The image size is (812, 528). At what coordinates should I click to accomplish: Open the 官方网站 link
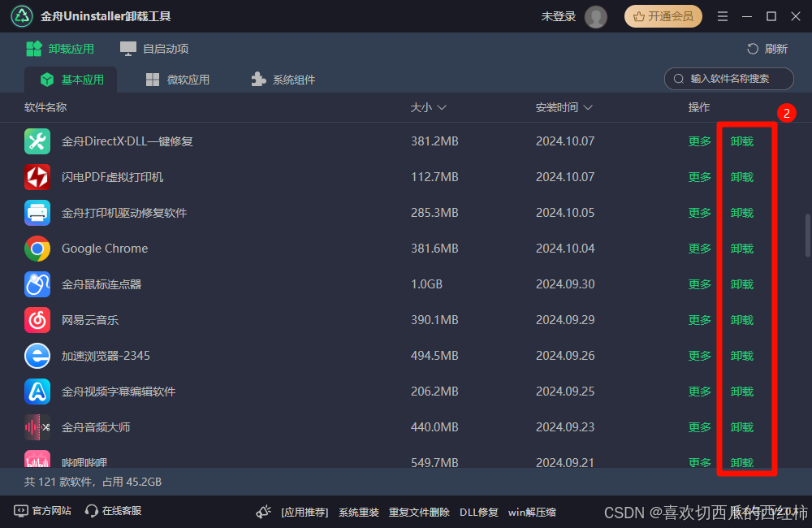[42, 511]
